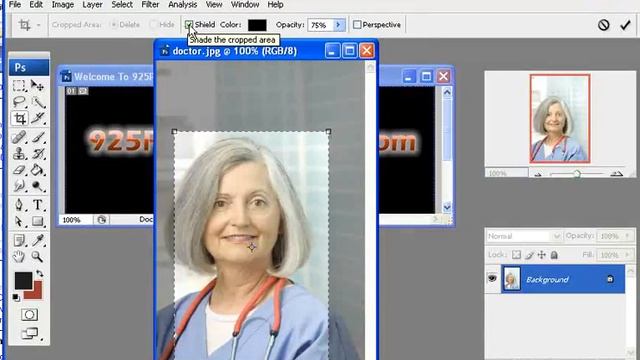Choose the Hide cropped area radio

pos(153,25)
